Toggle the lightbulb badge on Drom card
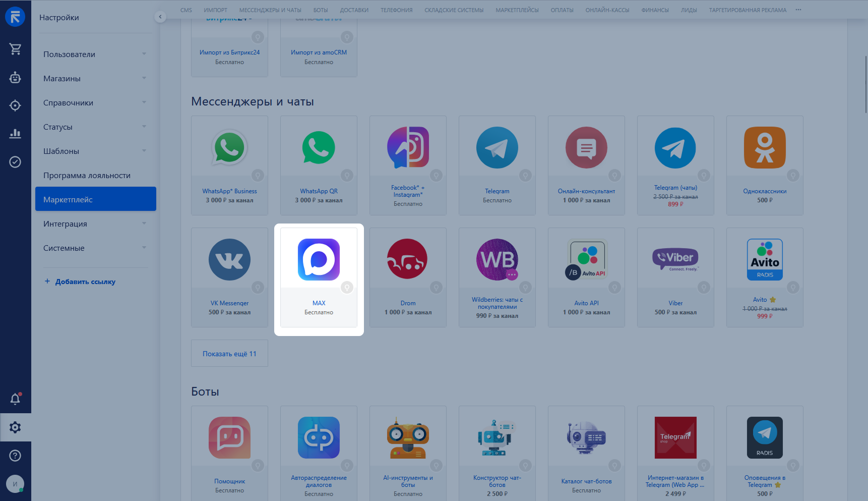Viewport: 868px width, 501px height. point(436,288)
